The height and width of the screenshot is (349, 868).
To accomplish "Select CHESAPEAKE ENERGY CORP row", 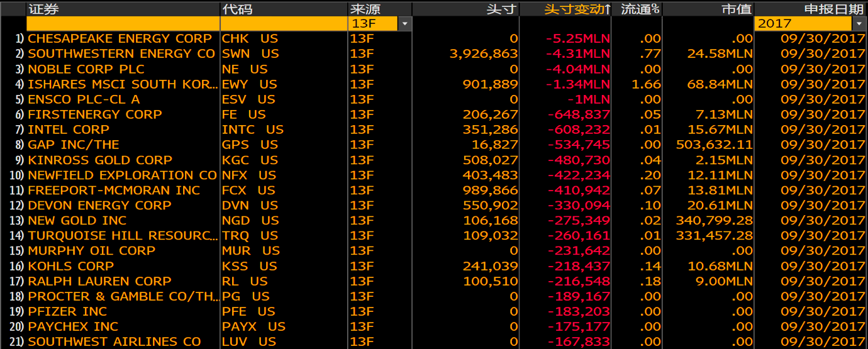I will 434,38.
